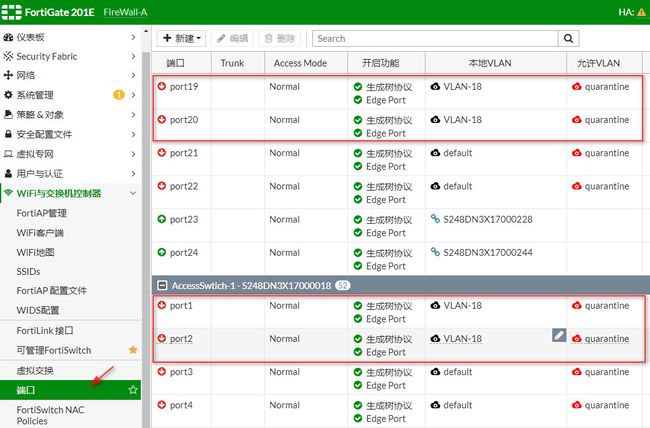Click the star icon next to 端口 menu
The height and width of the screenshot is (428, 650).
click(x=133, y=390)
